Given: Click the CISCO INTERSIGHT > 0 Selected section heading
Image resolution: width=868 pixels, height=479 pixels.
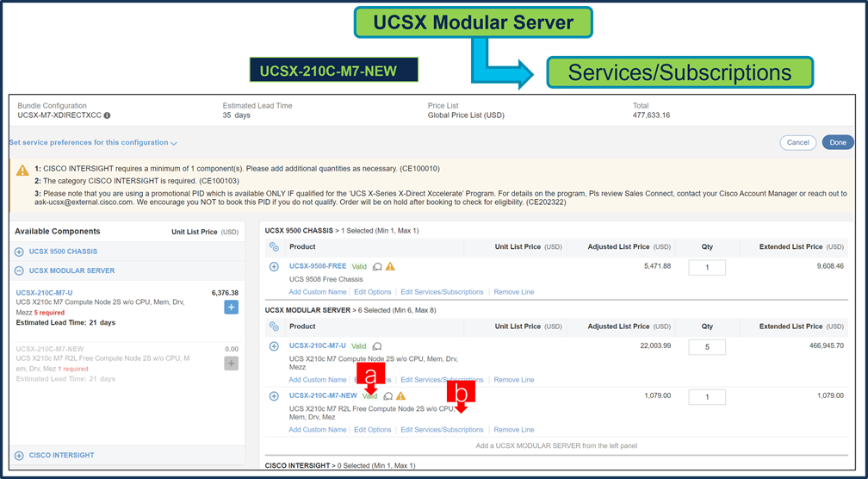Looking at the screenshot, I should (340, 466).
